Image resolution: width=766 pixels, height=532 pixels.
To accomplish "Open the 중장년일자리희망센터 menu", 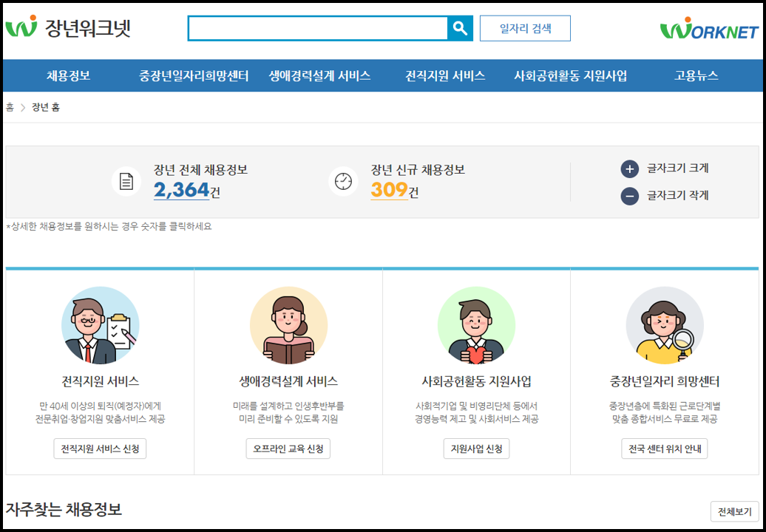I will [x=194, y=75].
